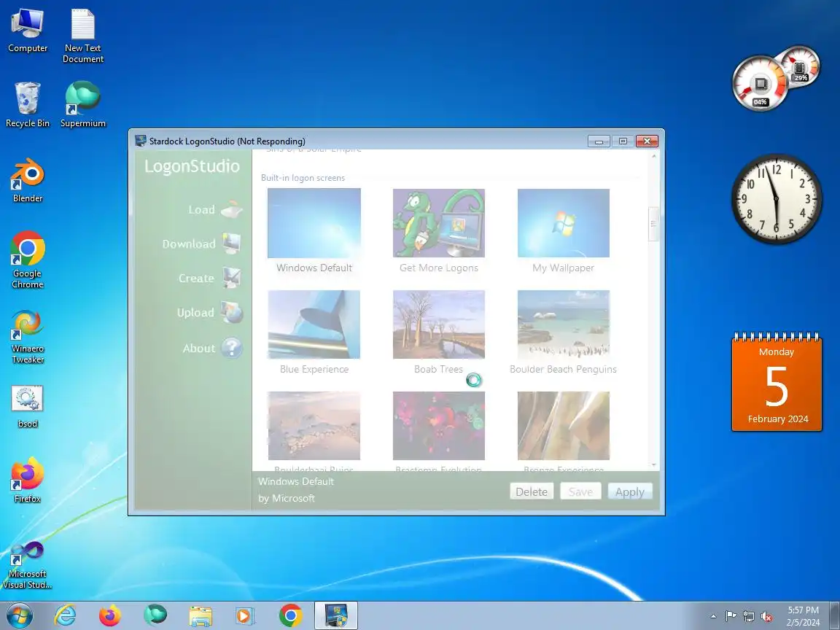Choose the Boulder Beach Penguins logon screen
This screenshot has width=840, height=630.
563,324
